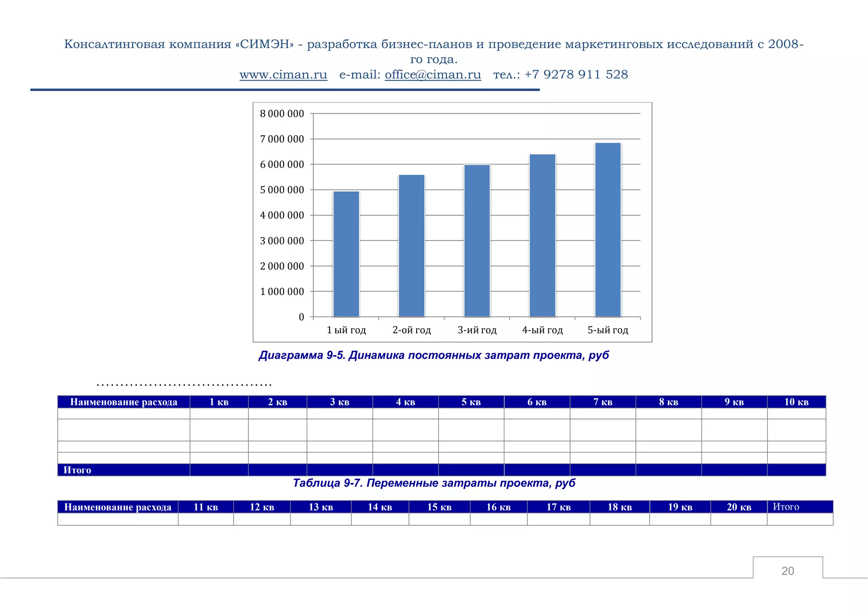
Task: Click the office@ciman.ru email link
Action: coord(433,75)
